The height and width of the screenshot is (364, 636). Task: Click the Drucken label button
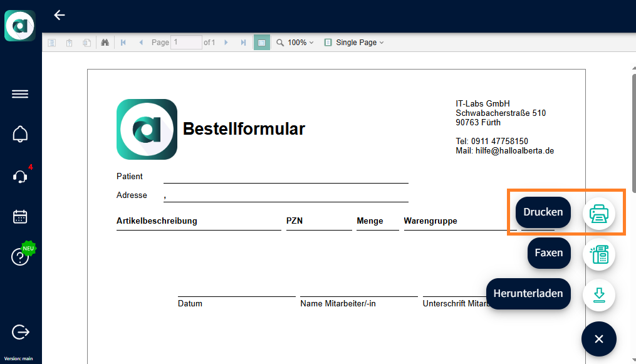pyautogui.click(x=543, y=212)
